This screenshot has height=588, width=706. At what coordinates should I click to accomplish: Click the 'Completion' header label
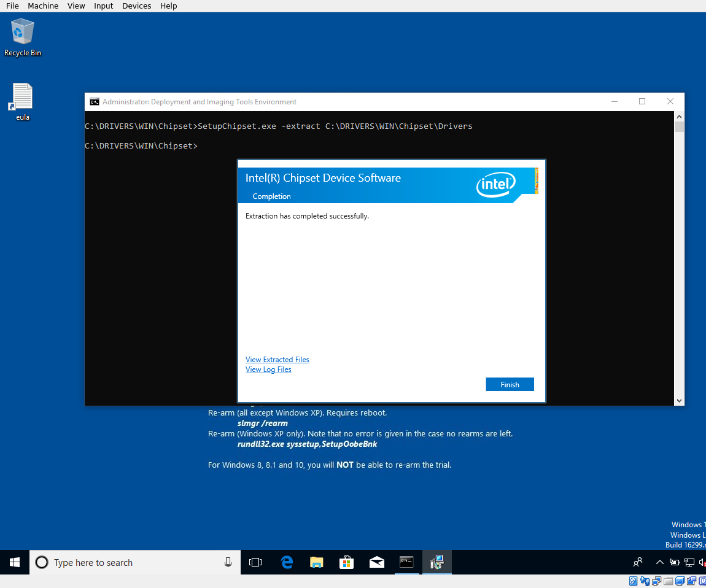[271, 196]
